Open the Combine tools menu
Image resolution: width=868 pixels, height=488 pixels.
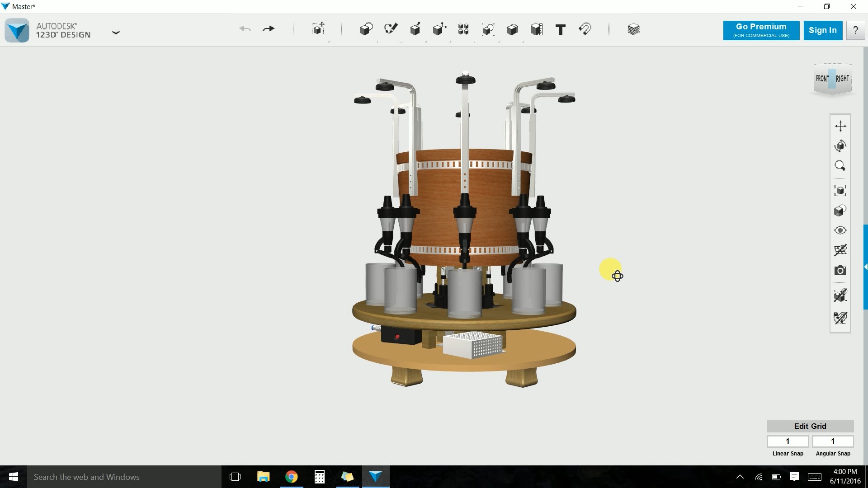[512, 29]
